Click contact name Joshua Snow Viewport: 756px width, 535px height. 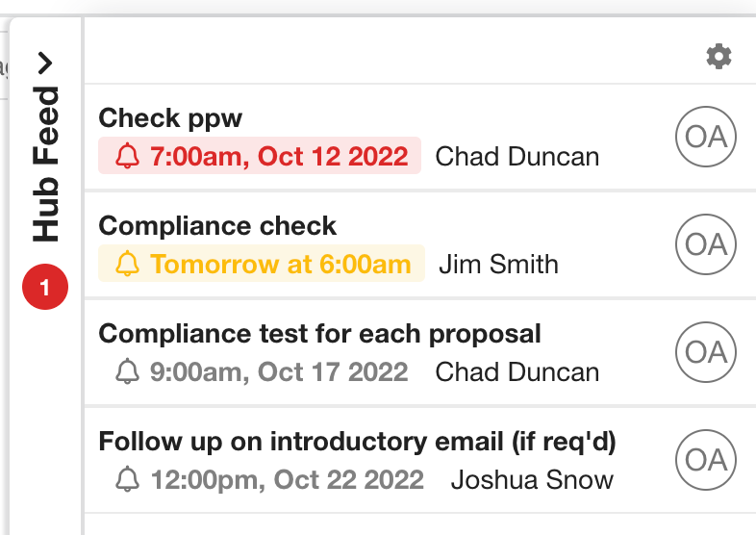click(532, 479)
